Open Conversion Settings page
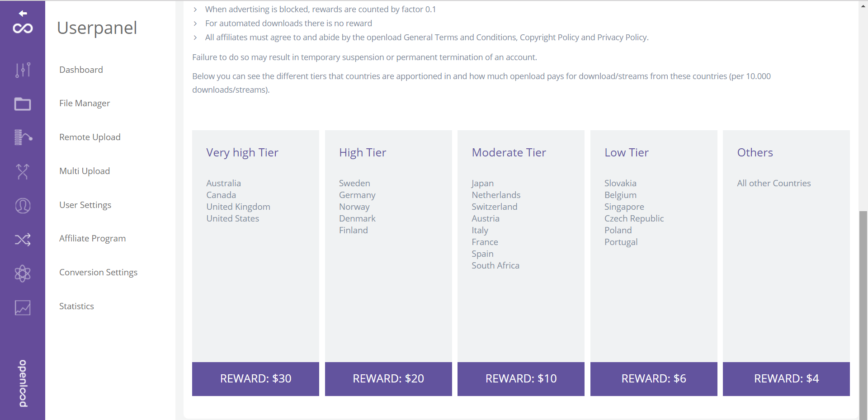The height and width of the screenshot is (420, 868). tap(98, 272)
